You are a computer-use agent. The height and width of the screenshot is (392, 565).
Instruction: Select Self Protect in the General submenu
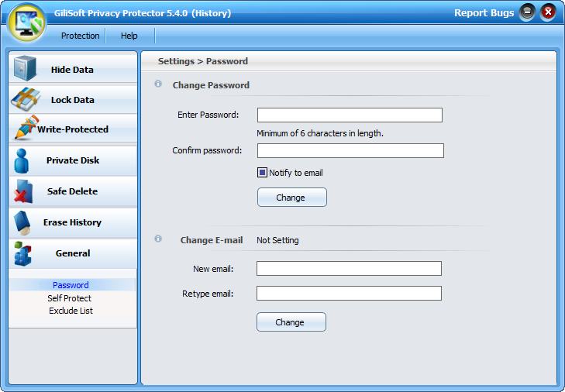70,298
